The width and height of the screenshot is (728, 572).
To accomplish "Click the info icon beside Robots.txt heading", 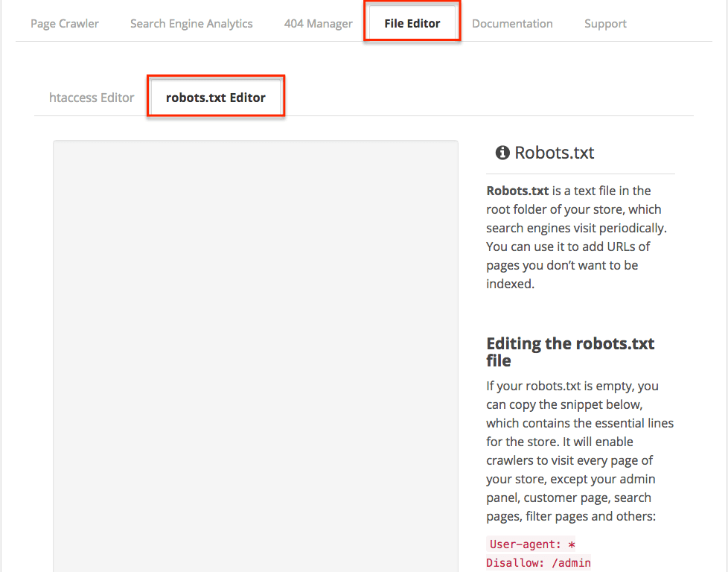I will [x=502, y=153].
